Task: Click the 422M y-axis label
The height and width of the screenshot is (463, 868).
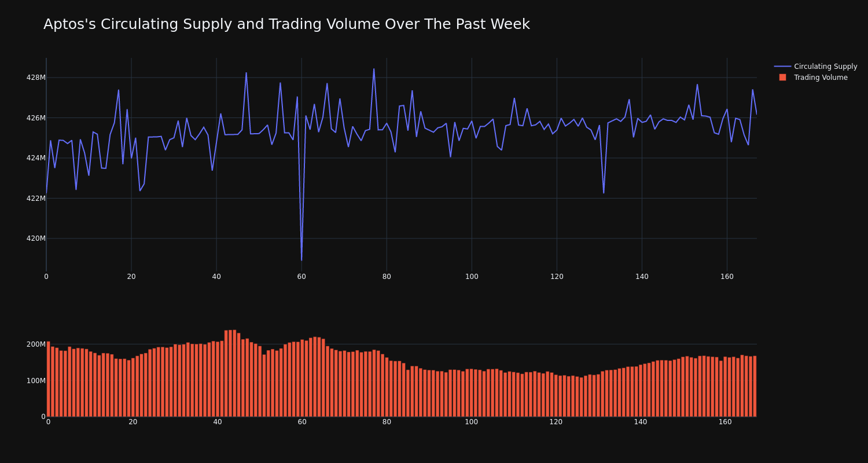Action: coord(36,199)
